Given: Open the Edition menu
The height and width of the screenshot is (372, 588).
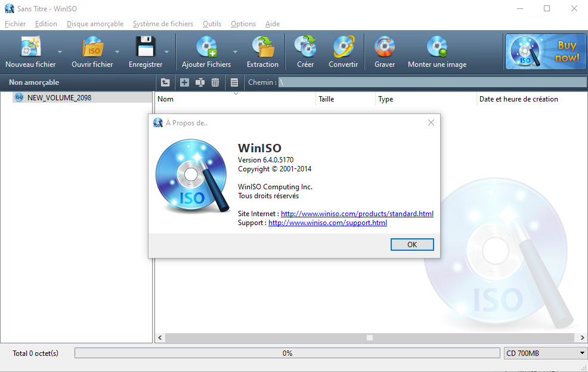Looking at the screenshot, I should [46, 24].
